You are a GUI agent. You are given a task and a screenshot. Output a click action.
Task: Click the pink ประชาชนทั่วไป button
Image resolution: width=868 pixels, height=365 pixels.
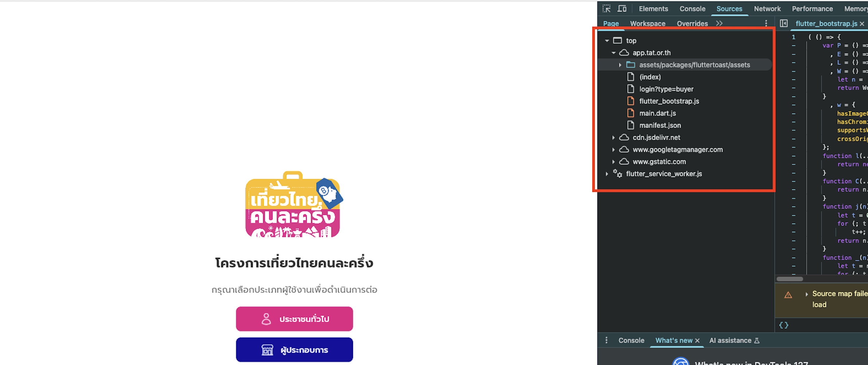[x=294, y=319]
